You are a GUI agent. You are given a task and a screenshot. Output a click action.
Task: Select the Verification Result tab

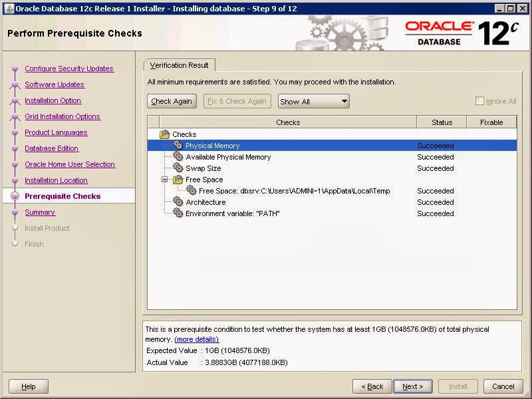[x=179, y=65]
